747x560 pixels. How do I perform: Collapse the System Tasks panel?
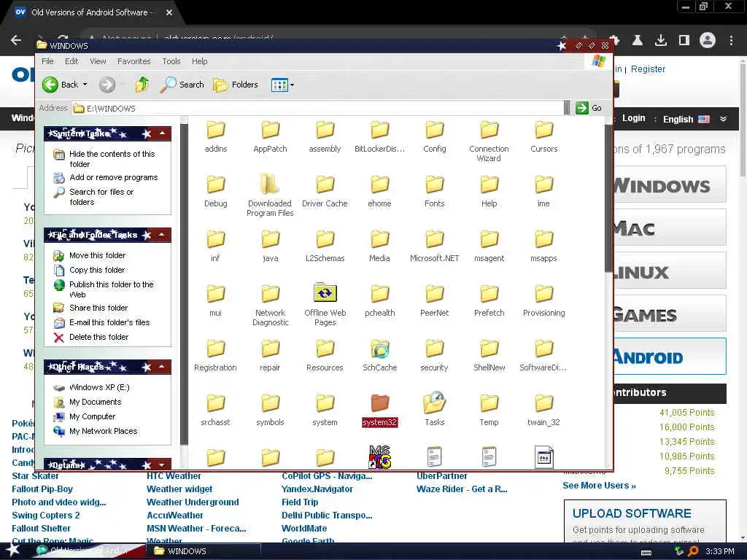tap(163, 133)
